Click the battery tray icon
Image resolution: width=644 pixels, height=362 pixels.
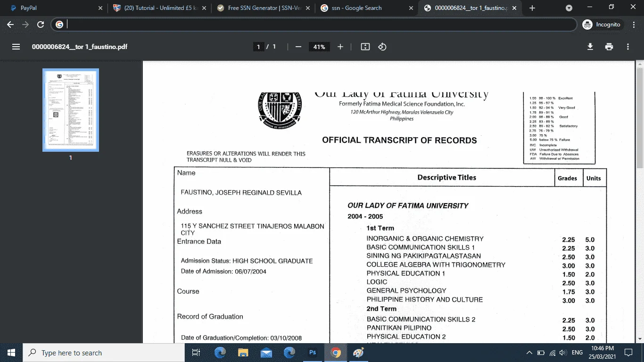(541, 353)
